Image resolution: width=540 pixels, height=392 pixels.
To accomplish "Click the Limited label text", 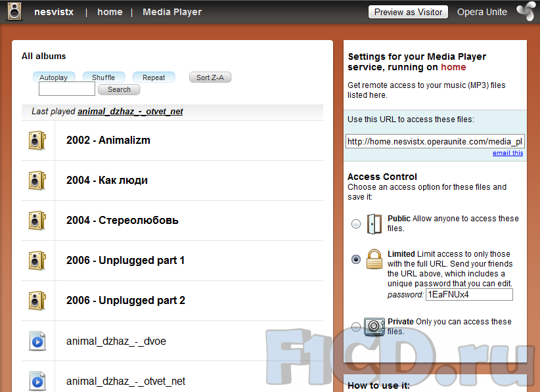I will coord(401,254).
